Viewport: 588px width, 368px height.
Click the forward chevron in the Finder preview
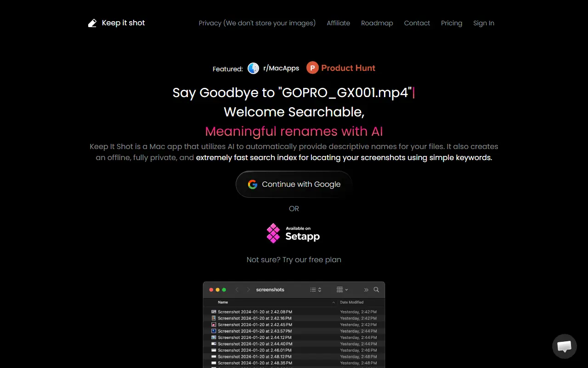click(x=249, y=290)
